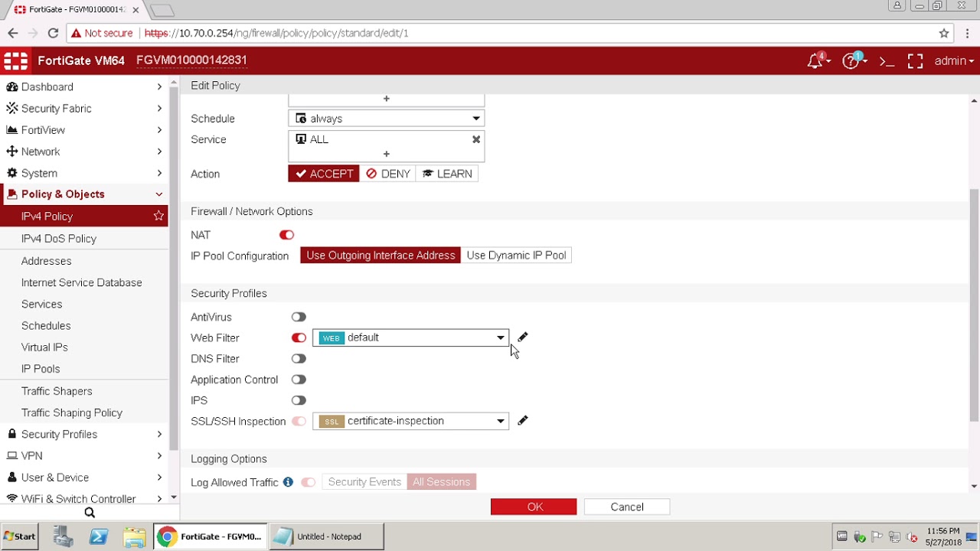The width and height of the screenshot is (980, 551).
Task: Switch to Untitled - Notepad window
Action: point(326,536)
